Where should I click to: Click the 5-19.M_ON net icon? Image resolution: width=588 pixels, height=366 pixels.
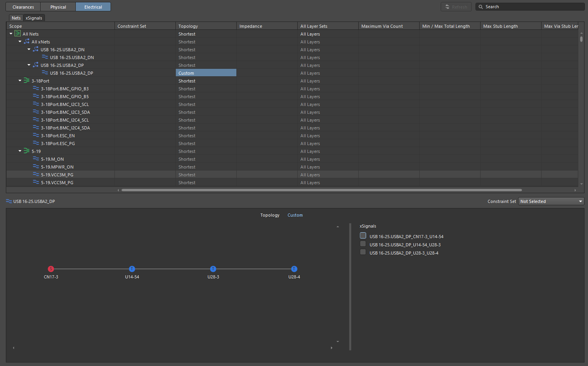pos(36,159)
